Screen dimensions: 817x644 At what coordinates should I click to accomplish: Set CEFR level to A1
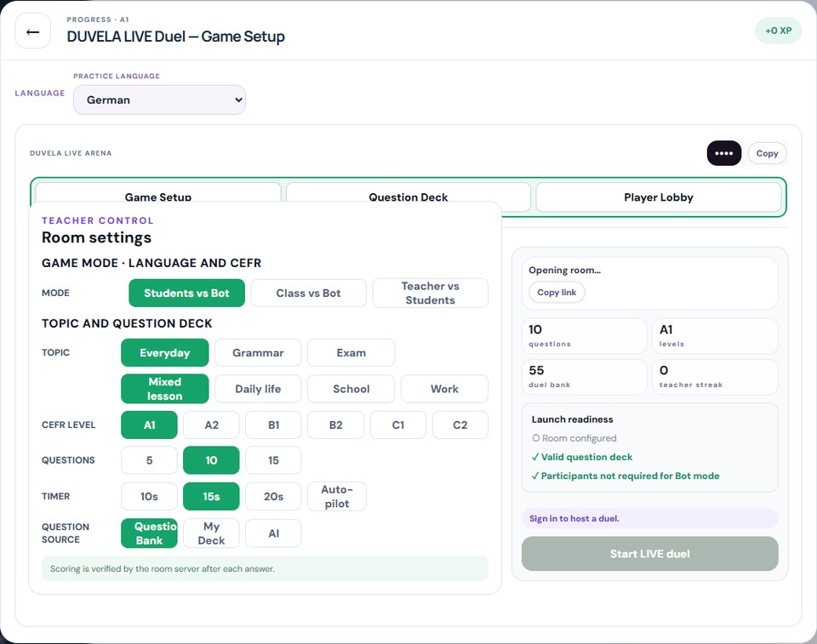pos(149,425)
